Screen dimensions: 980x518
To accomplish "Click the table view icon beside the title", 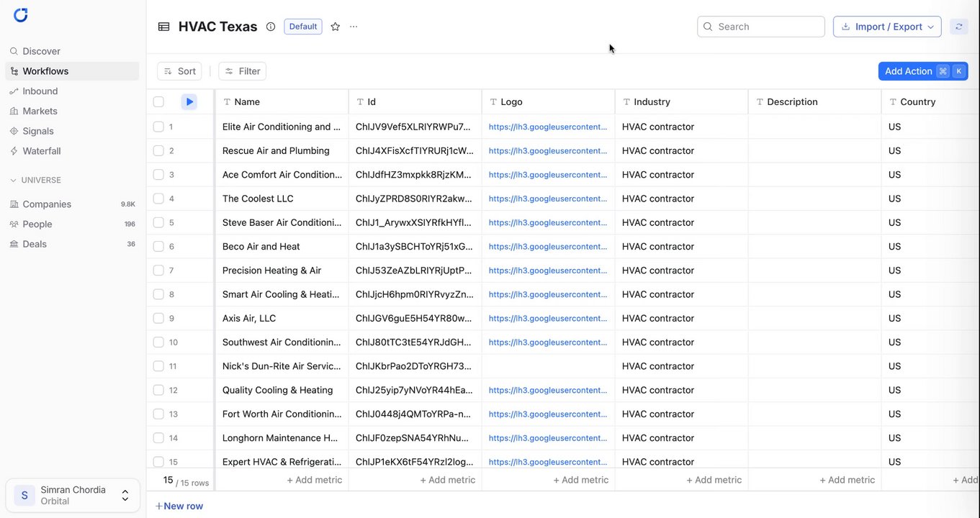I will 164,27.
